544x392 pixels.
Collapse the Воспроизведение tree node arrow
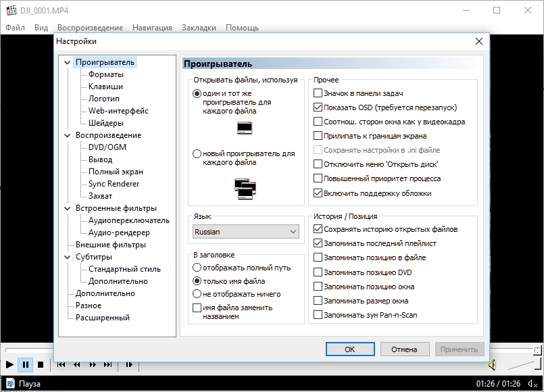[x=68, y=136]
